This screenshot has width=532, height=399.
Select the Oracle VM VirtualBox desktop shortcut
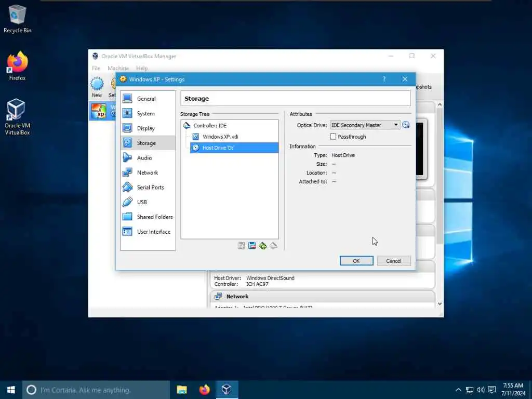(17, 117)
